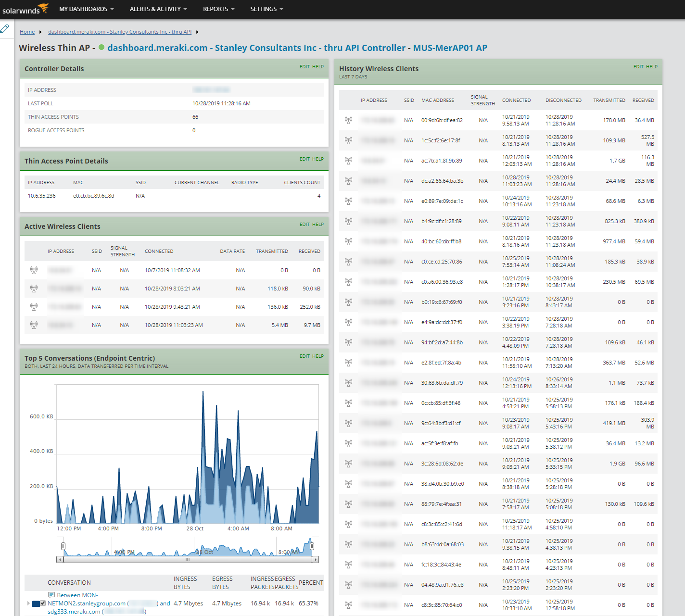This screenshot has height=616, width=685.
Task: Click the SolarWinds logo
Action: 25,9
